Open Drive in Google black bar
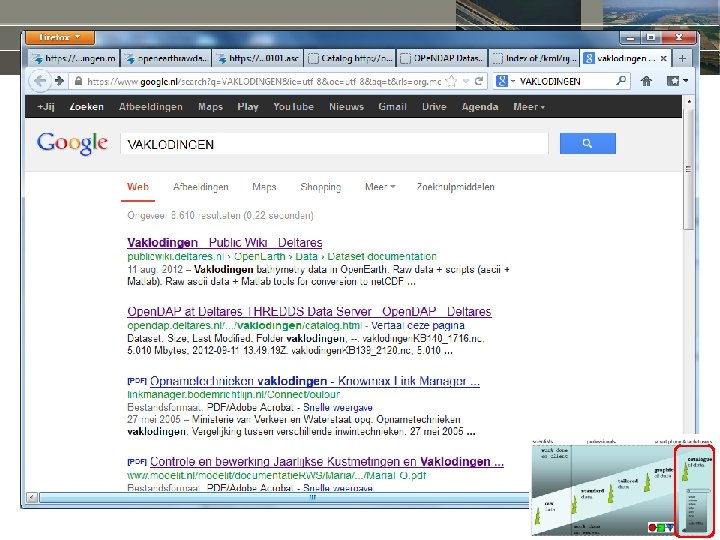This screenshot has width=720, height=540. pyautogui.click(x=434, y=107)
